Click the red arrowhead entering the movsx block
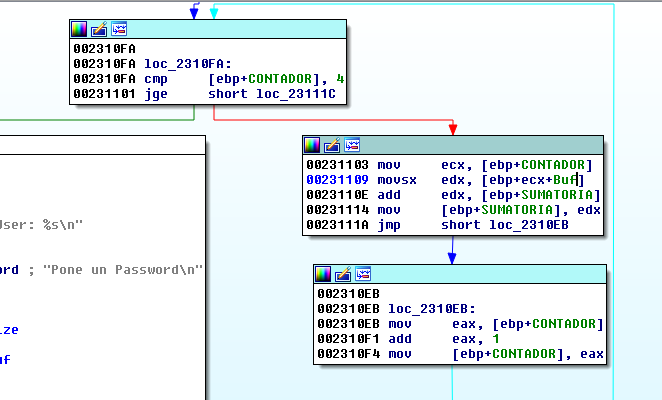The image size is (662, 400). tap(453, 130)
